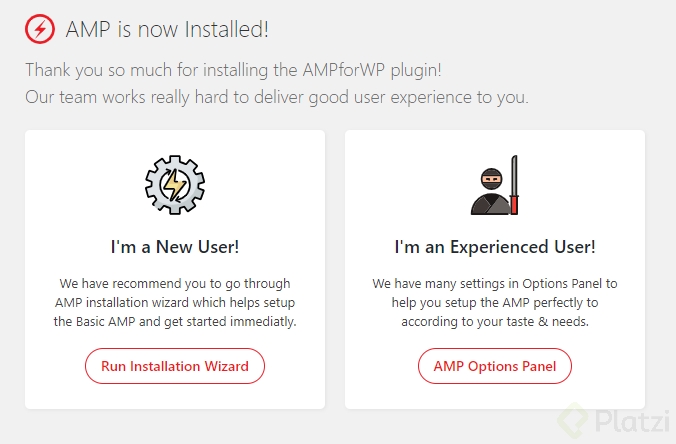Click the red AMP lightning bolt logo
This screenshot has height=444, width=676.
point(40,29)
